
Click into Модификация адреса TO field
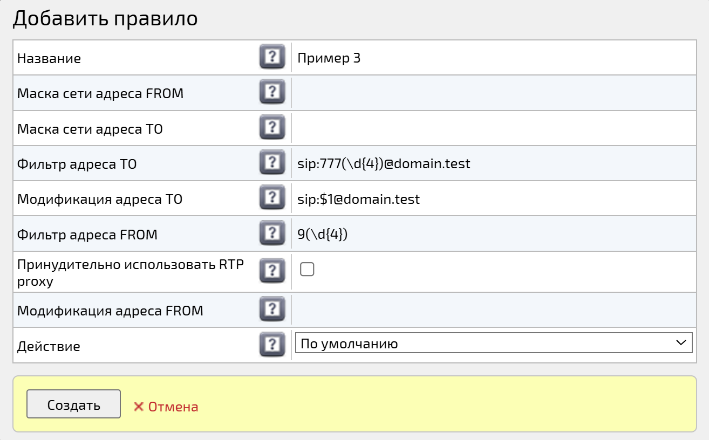tap(494, 199)
